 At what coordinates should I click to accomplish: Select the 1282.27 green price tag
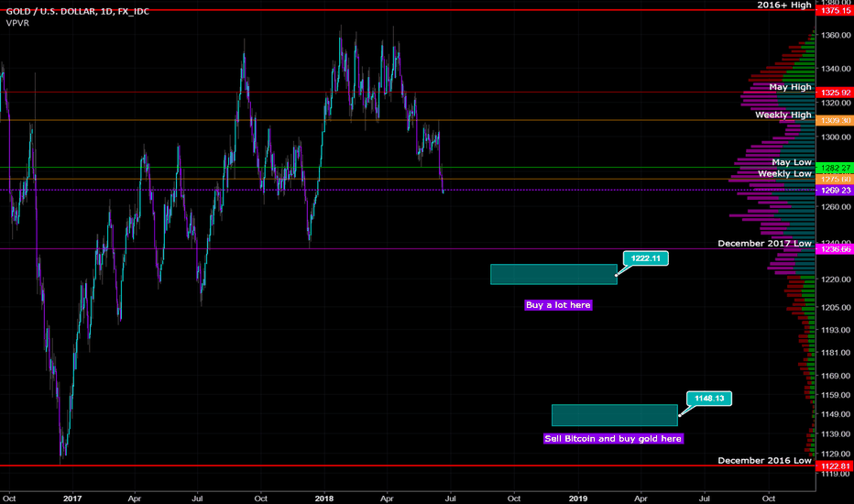pos(835,168)
